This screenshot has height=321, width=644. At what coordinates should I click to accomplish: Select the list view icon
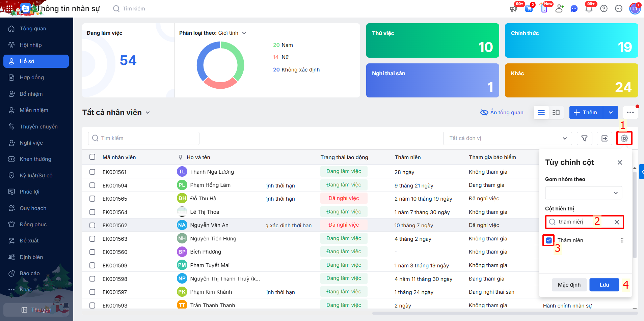click(541, 113)
